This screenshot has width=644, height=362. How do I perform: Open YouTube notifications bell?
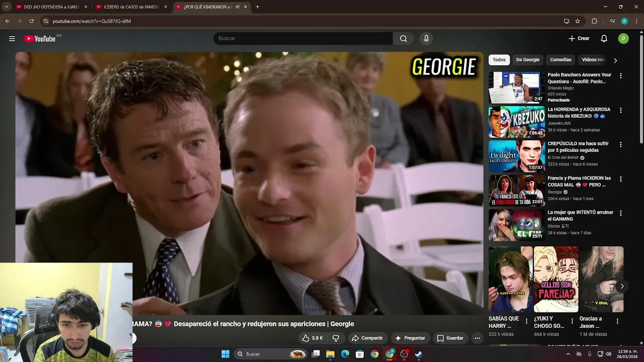604,39
